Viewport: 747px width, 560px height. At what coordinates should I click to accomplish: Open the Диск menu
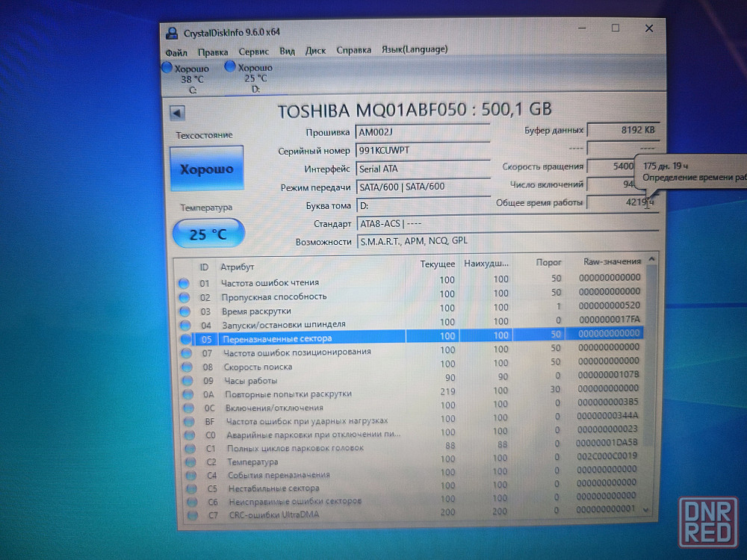pyautogui.click(x=315, y=51)
